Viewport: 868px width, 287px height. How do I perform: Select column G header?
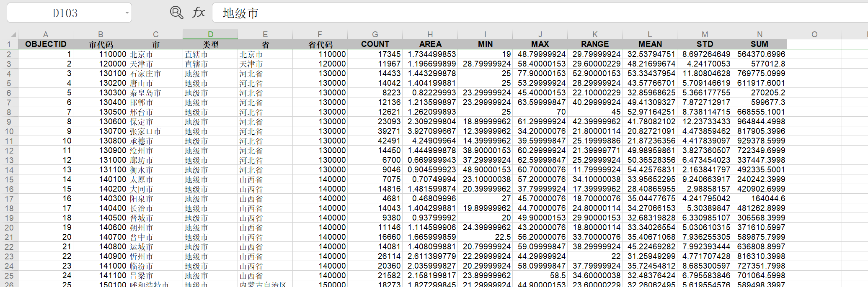pyautogui.click(x=375, y=34)
